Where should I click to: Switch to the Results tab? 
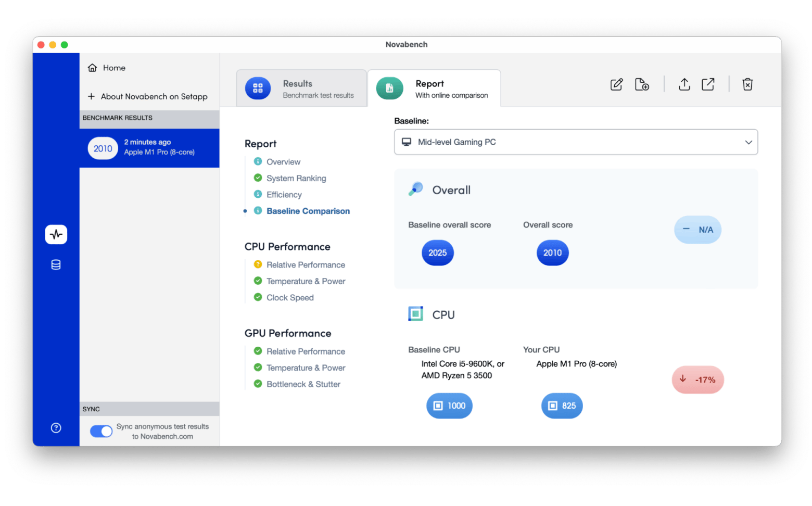click(301, 88)
